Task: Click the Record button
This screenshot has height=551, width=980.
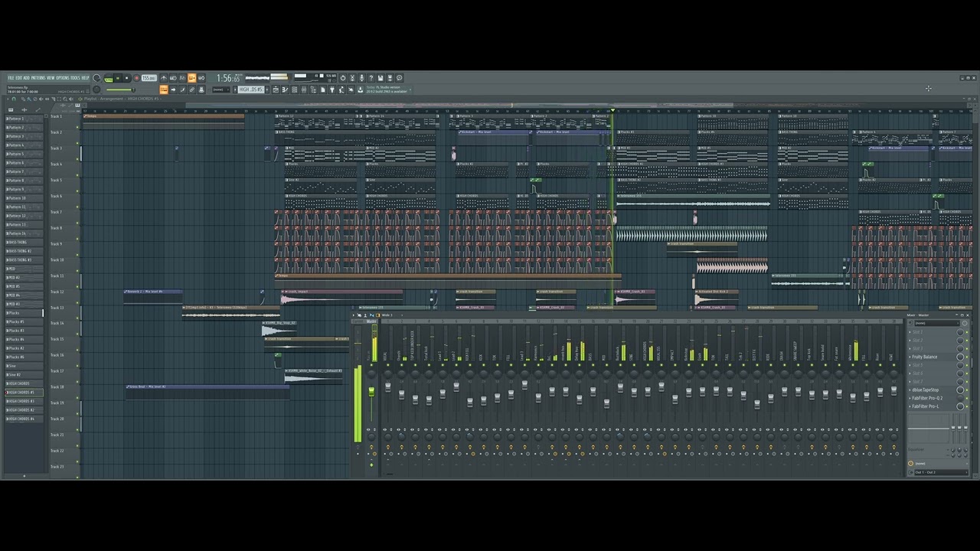Action: pyautogui.click(x=136, y=78)
